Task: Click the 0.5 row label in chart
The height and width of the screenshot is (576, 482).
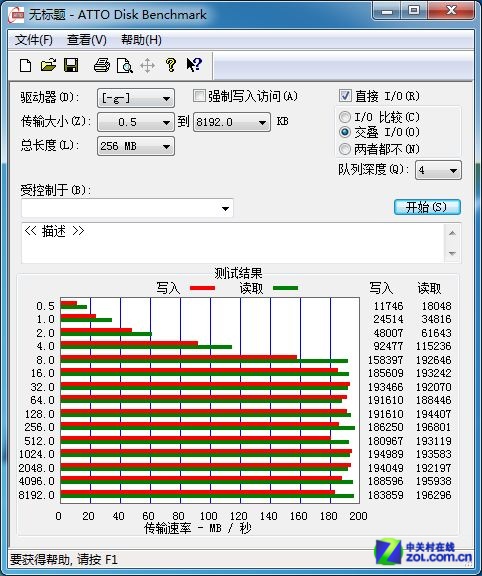Action: click(45, 306)
